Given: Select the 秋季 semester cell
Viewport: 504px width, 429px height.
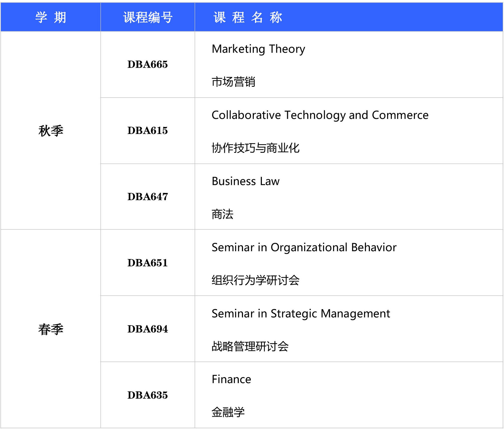Looking at the screenshot, I should (x=51, y=131).
